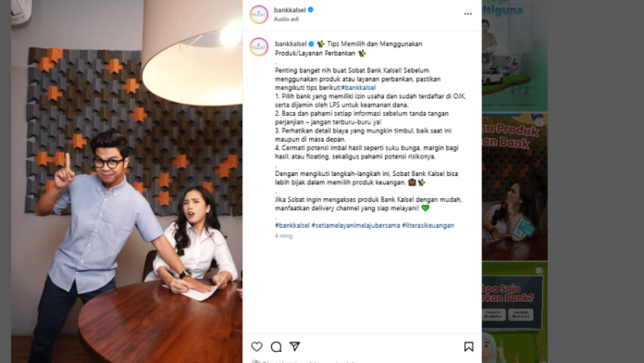Click the '4 ming' post timestamp
This screenshot has height=363, width=644.
283,235
